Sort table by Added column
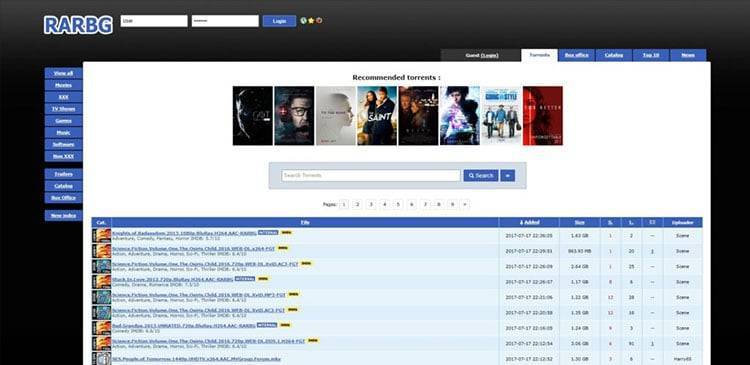 coord(529,222)
